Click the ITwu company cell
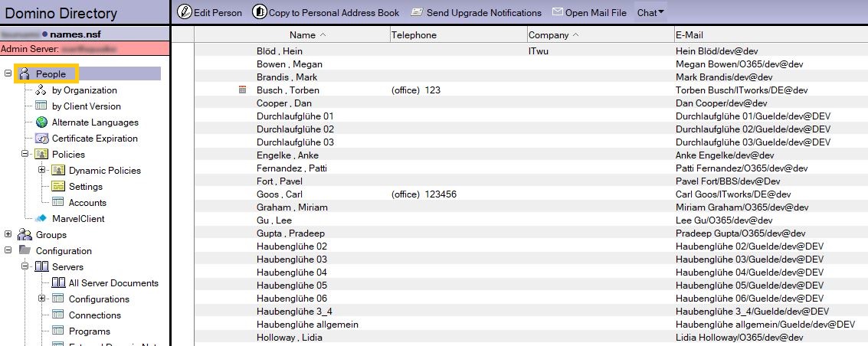Screen dimensions: 868x346 538,51
